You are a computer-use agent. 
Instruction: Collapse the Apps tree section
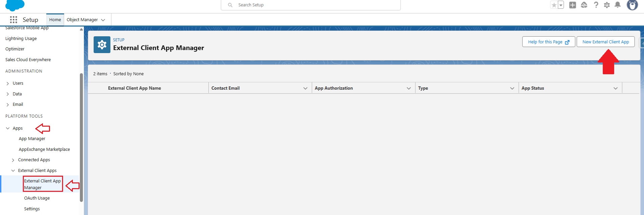point(8,128)
